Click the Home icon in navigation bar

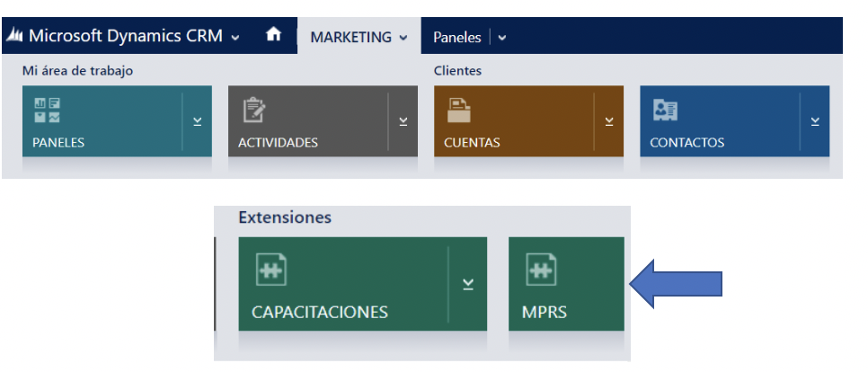coord(274,35)
